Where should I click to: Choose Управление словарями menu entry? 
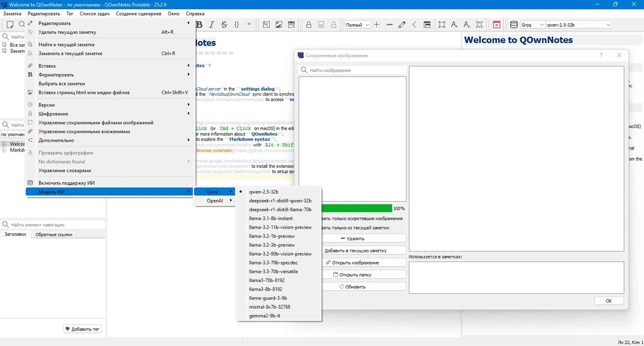tap(110, 171)
